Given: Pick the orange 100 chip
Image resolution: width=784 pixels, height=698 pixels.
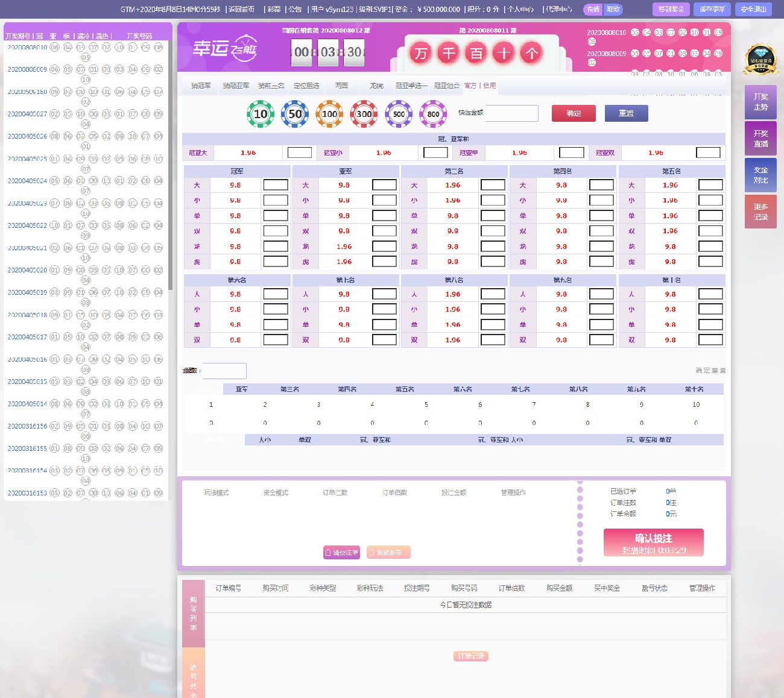Looking at the screenshot, I should 329,114.
